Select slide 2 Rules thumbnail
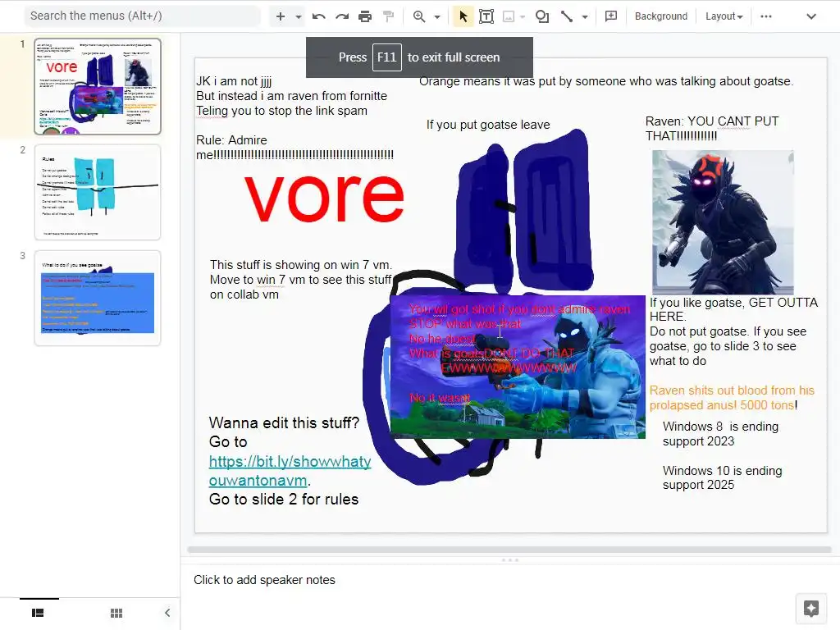Viewport: 840px width, 630px height. click(98, 192)
